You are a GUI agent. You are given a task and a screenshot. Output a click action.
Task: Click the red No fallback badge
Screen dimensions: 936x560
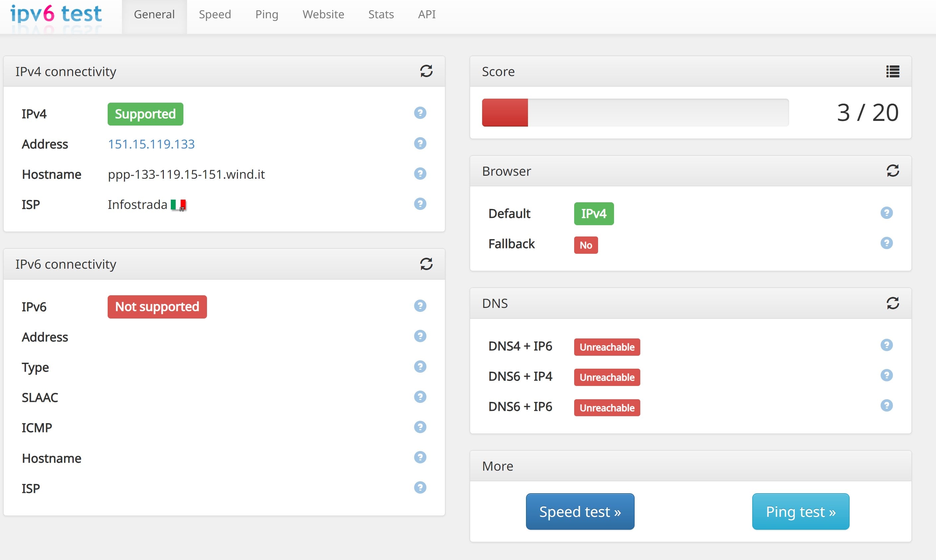[x=586, y=245]
